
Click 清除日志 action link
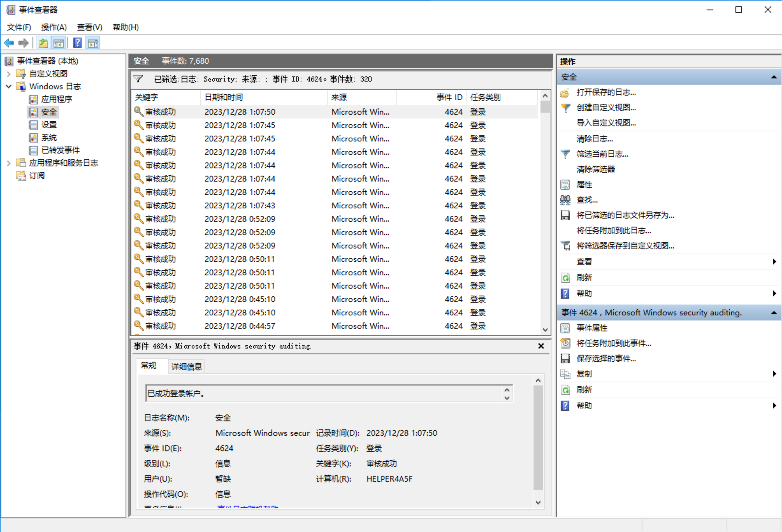(595, 139)
